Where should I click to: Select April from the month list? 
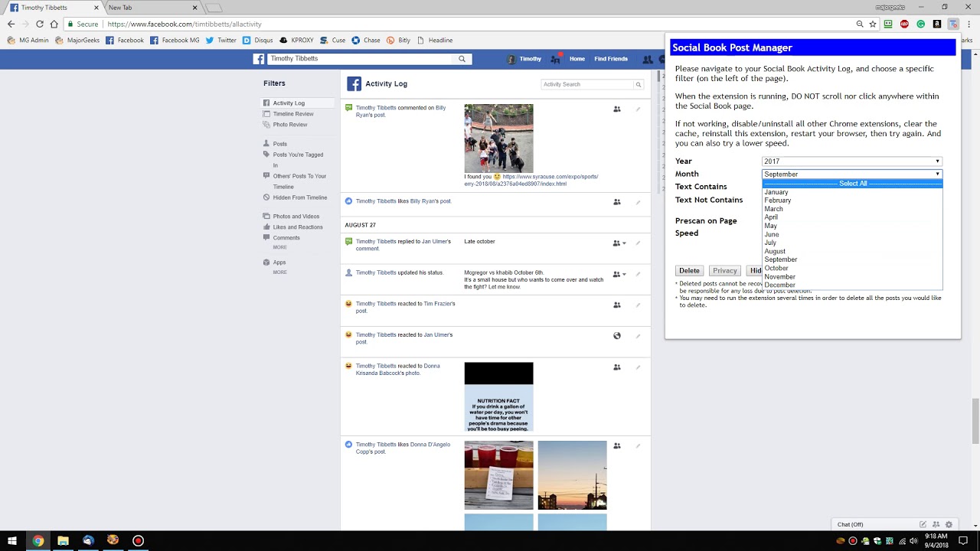click(x=852, y=217)
